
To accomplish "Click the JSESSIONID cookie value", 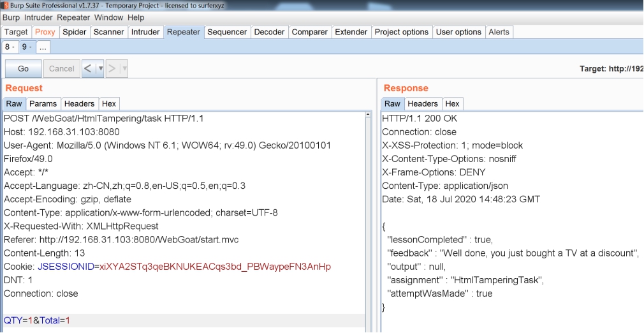I will [215, 267].
